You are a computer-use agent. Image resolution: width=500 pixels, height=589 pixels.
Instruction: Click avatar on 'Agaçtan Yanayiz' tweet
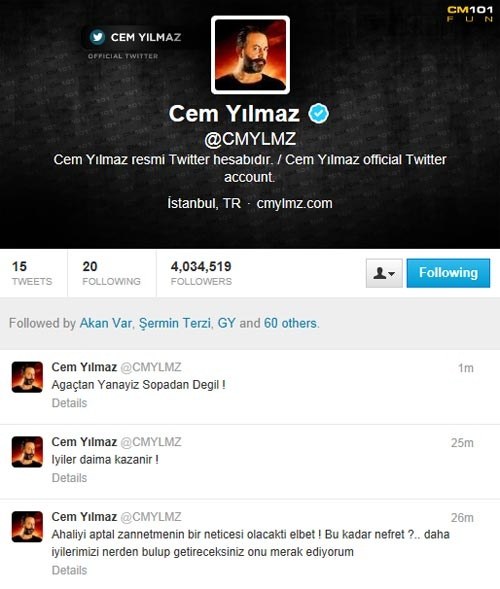tap(27, 377)
